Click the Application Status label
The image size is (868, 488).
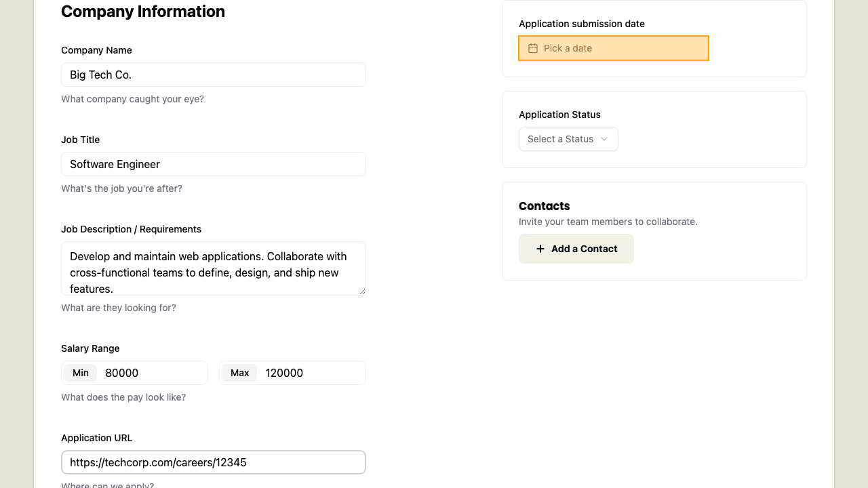tap(559, 115)
